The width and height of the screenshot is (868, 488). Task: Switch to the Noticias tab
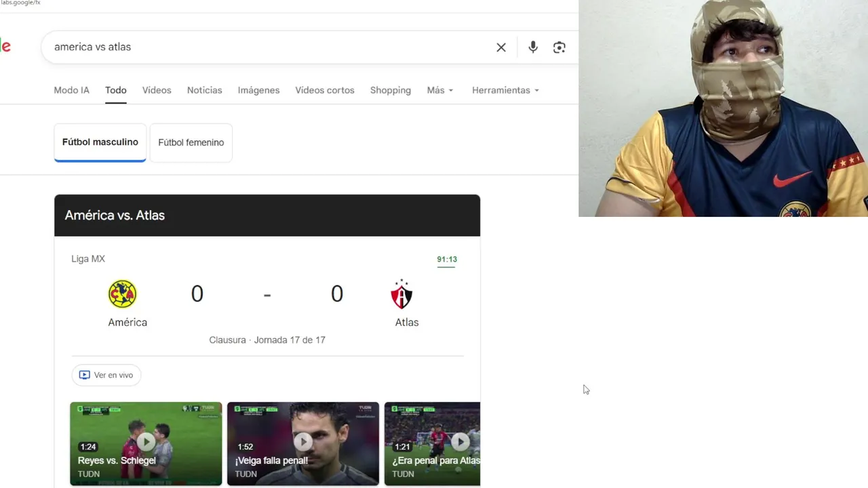pos(205,90)
